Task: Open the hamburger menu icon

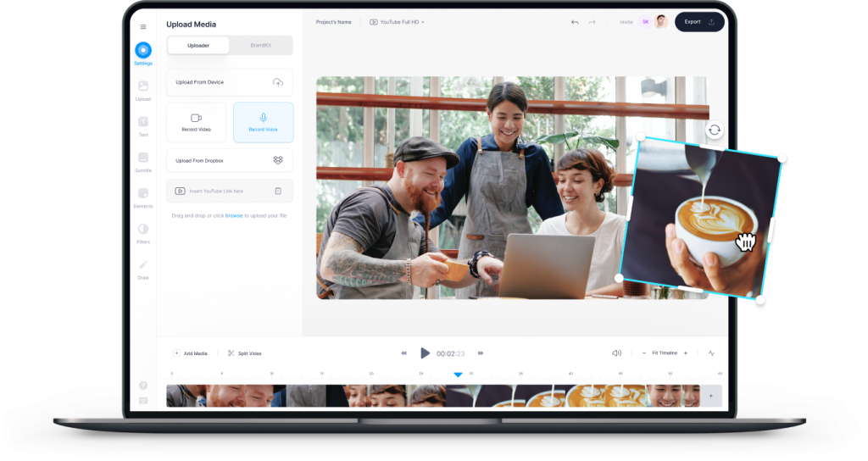Action: [143, 26]
